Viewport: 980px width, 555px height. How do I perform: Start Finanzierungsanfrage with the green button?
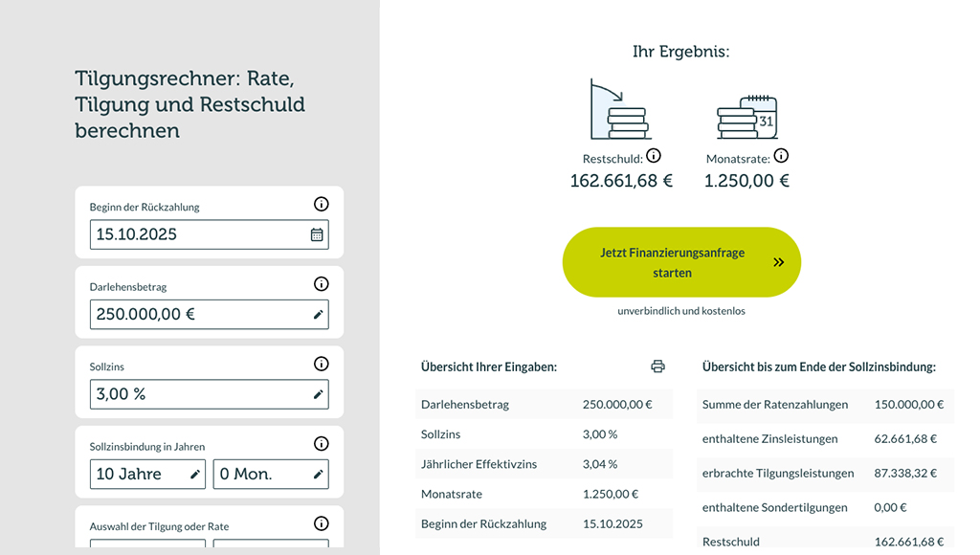coord(680,262)
